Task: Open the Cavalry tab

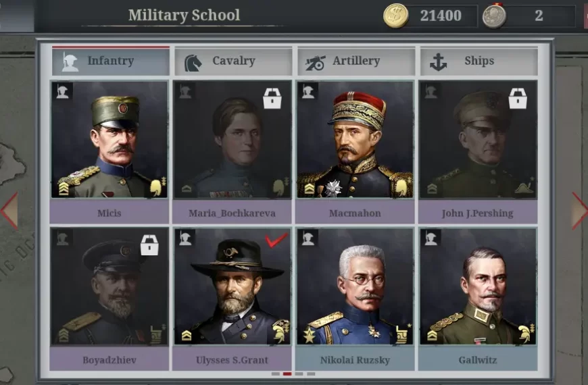Action: [232, 61]
